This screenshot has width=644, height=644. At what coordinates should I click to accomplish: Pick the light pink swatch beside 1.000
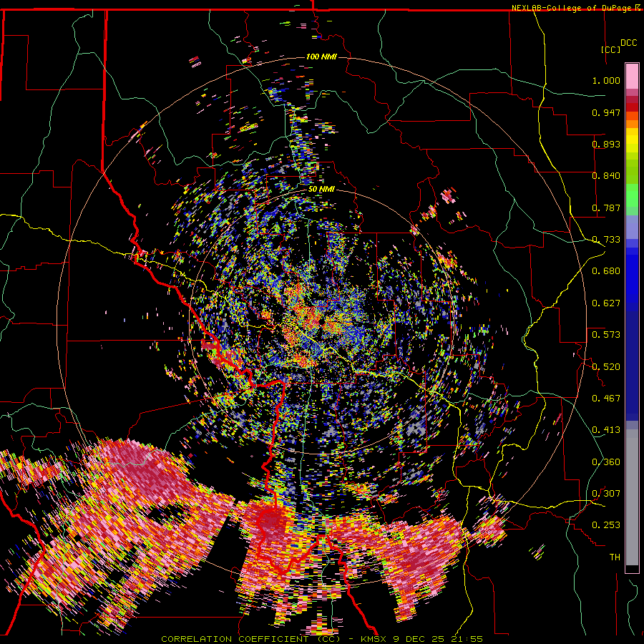(x=632, y=77)
